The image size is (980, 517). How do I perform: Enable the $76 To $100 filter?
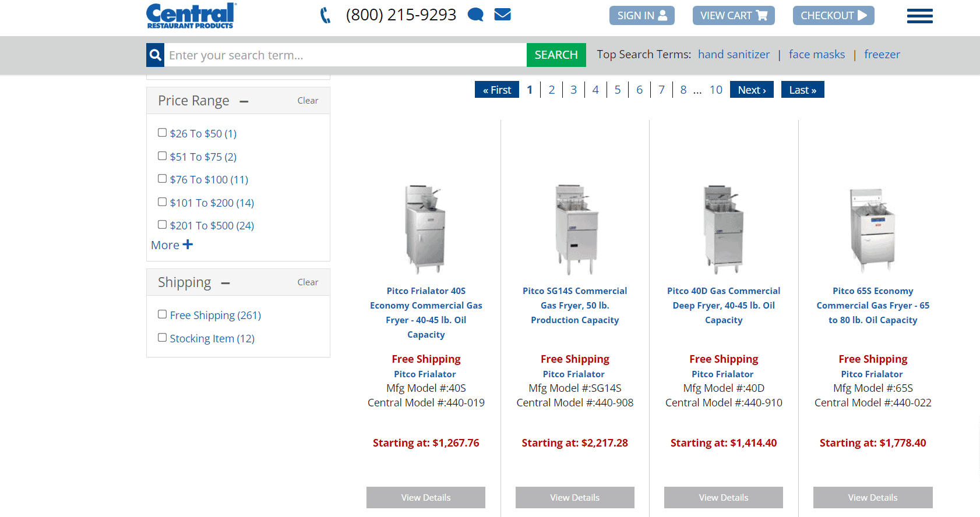(162, 179)
